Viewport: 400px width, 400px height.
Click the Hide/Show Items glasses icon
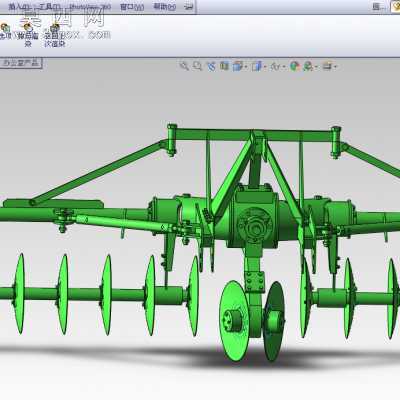(275, 66)
